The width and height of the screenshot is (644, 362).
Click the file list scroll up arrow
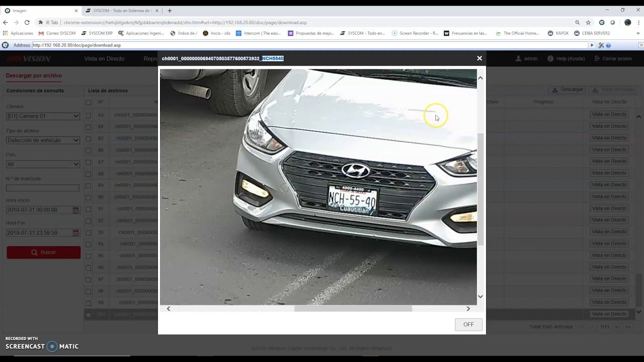pos(639,117)
